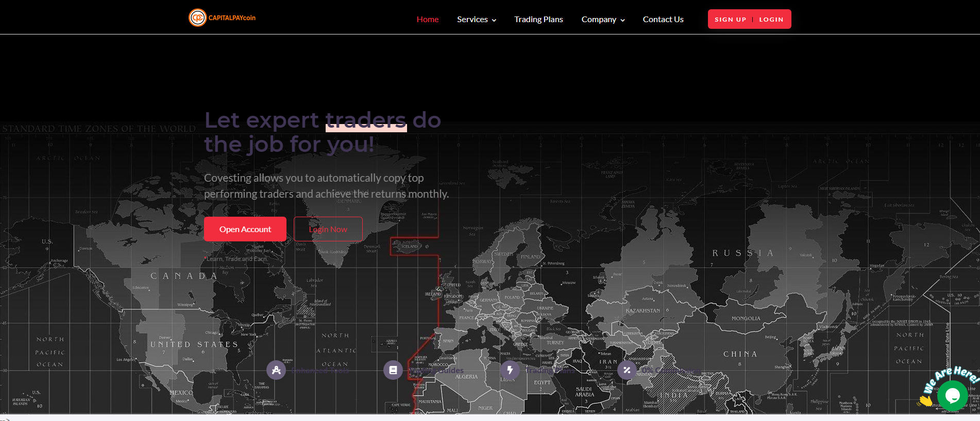The width and height of the screenshot is (980, 421).
Task: Expand the Company dropdown menu
Action: (x=603, y=20)
